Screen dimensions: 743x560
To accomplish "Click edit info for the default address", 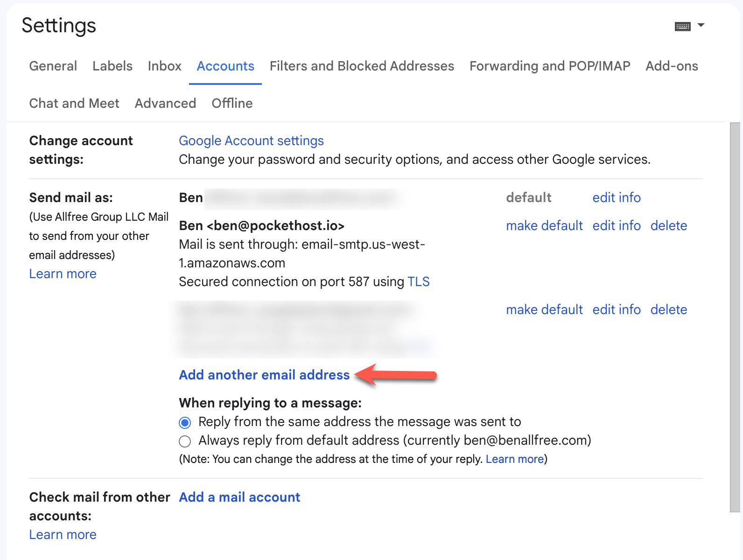I will point(616,198).
